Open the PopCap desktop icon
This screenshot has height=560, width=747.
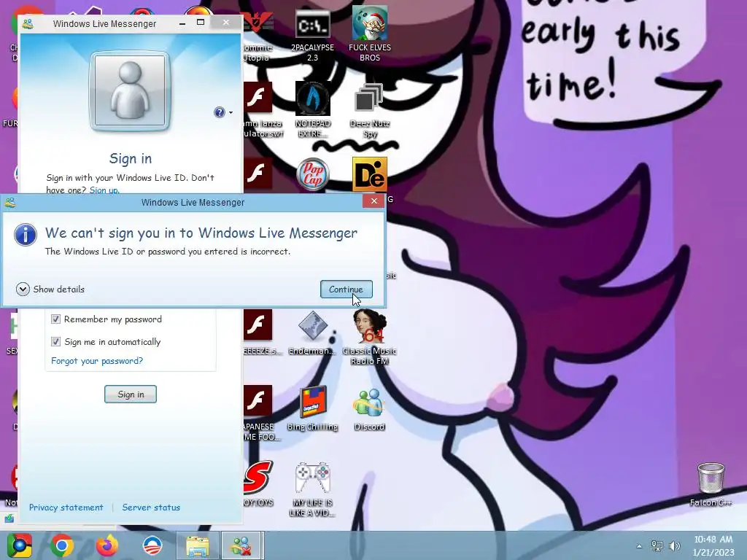click(x=312, y=174)
